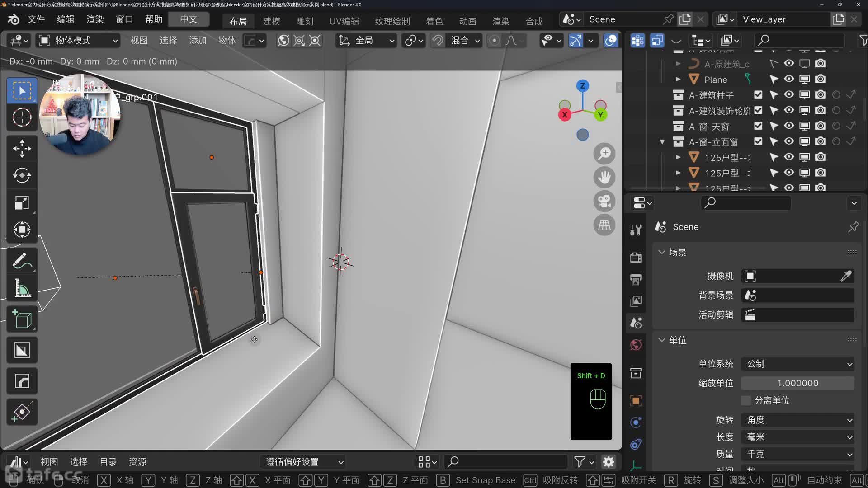
Task: Open the 单位系统 dropdown
Action: pos(798,364)
